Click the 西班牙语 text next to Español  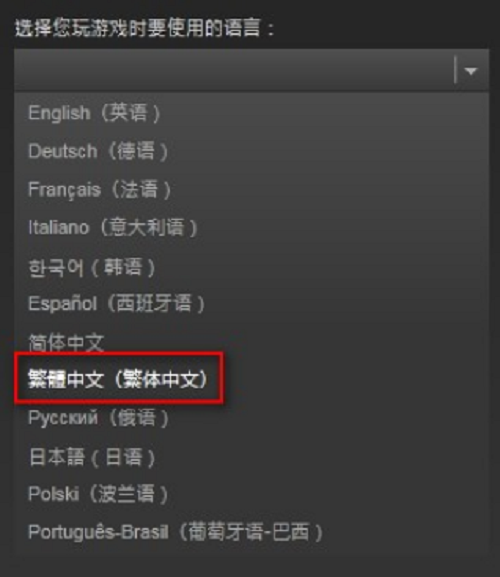coord(155,304)
